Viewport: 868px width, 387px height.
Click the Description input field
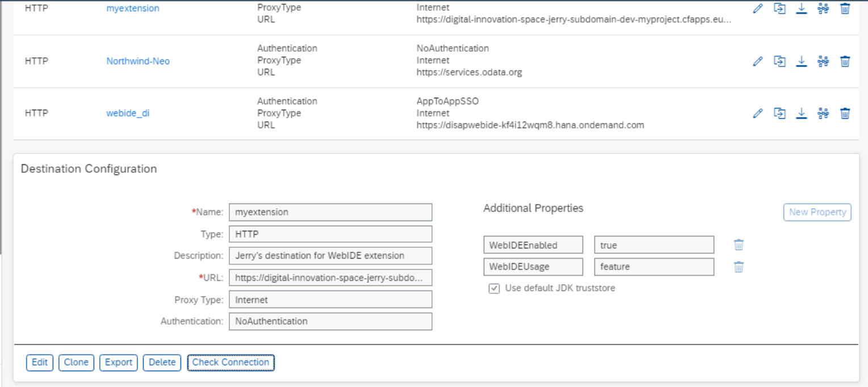330,256
